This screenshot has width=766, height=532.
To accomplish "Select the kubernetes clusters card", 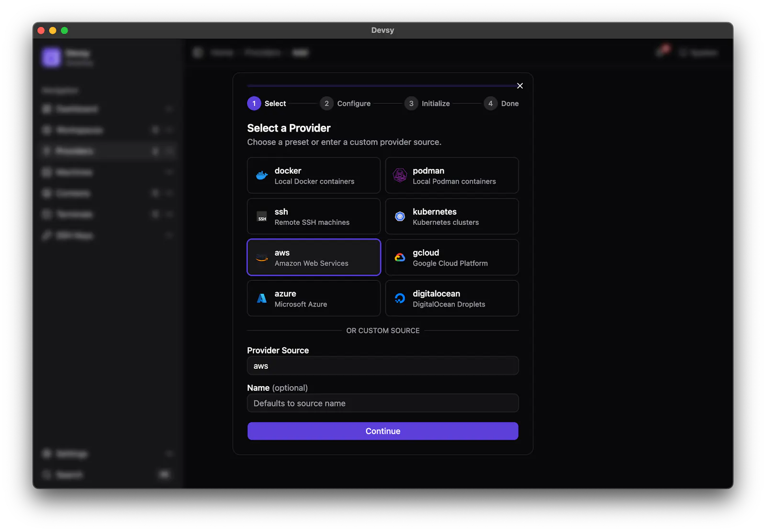I will [452, 216].
